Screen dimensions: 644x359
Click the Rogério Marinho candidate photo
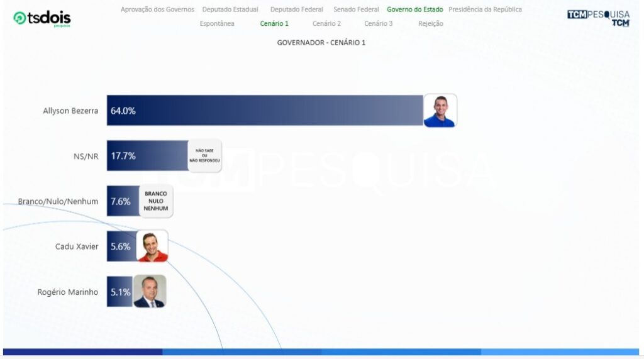[x=150, y=292]
